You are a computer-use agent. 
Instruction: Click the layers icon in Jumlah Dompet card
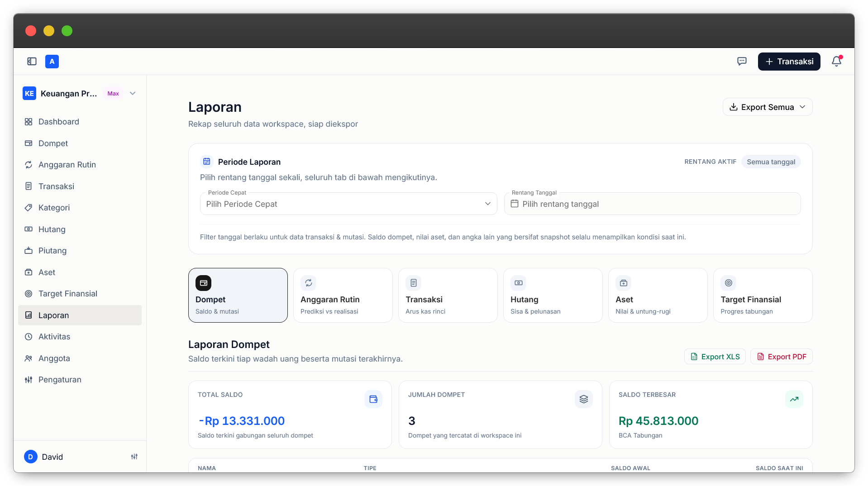pyautogui.click(x=584, y=399)
